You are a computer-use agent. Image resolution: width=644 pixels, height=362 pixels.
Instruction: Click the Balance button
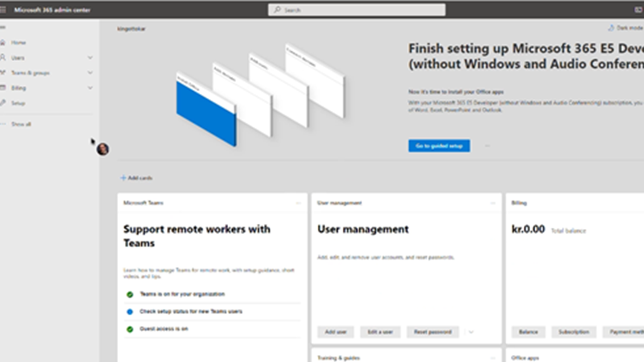pyautogui.click(x=528, y=332)
